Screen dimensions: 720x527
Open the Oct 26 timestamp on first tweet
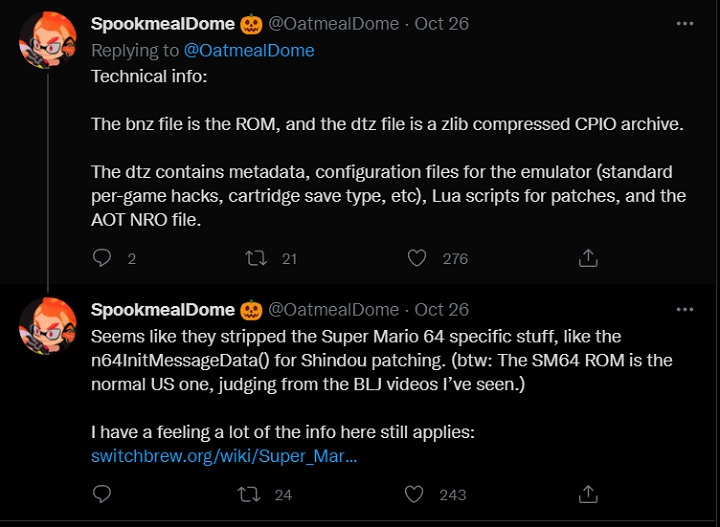[x=441, y=24]
